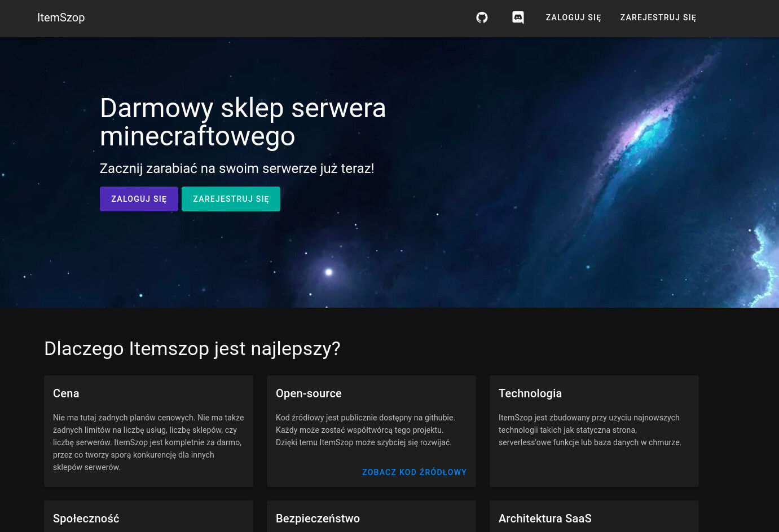Select ZAREJESTRUJ SIĘ in the top navigation

click(658, 17)
